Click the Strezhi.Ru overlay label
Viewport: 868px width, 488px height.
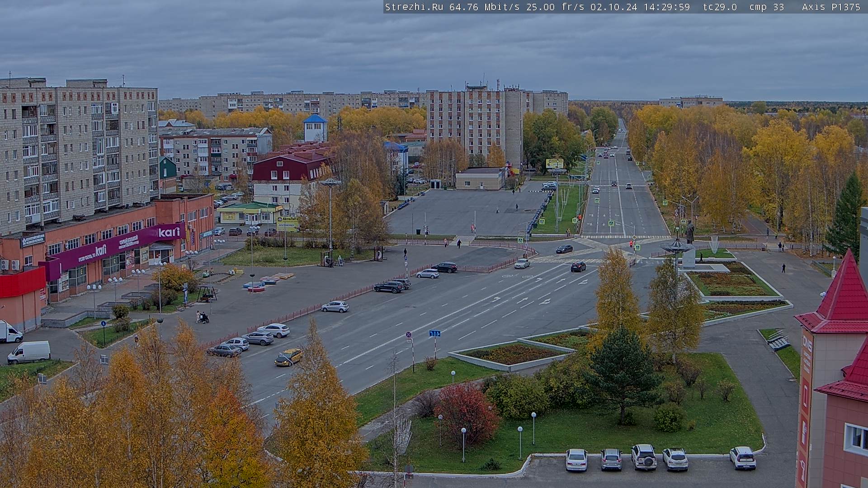pos(414,7)
